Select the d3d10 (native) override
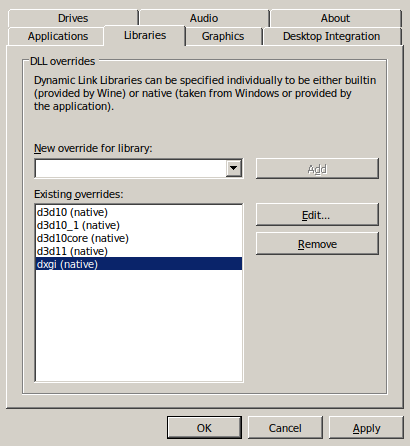 point(139,212)
